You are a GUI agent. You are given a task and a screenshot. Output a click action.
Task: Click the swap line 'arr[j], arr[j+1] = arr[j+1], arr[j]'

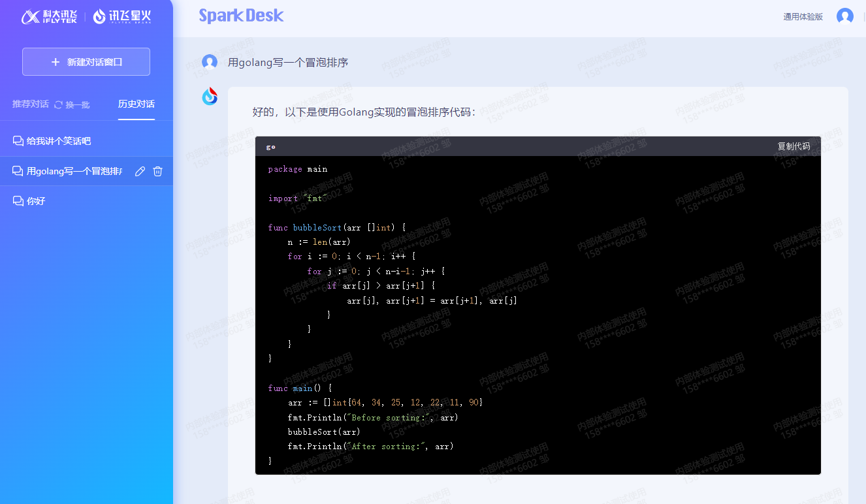[432, 301]
